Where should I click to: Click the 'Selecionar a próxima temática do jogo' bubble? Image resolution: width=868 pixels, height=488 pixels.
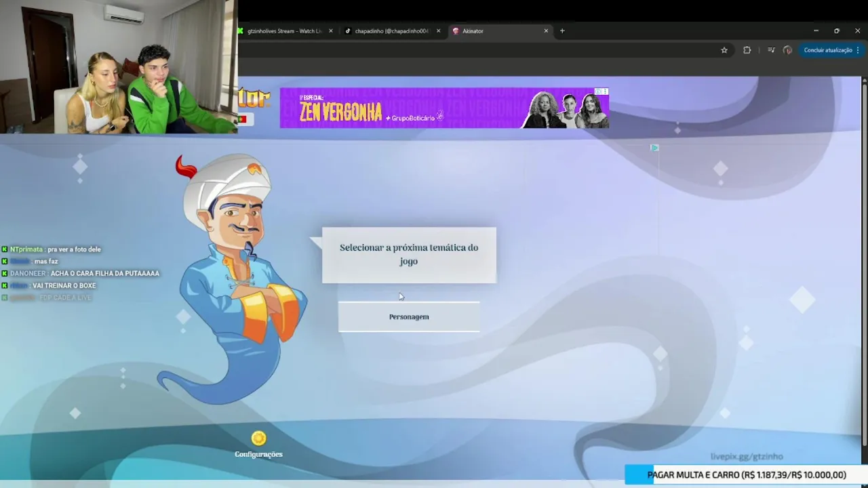[409, 255]
